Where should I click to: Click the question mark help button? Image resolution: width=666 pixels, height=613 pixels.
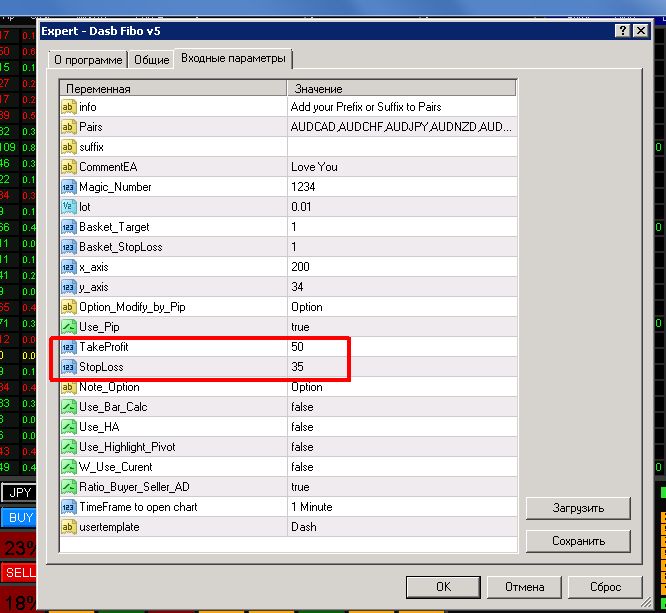point(622,31)
